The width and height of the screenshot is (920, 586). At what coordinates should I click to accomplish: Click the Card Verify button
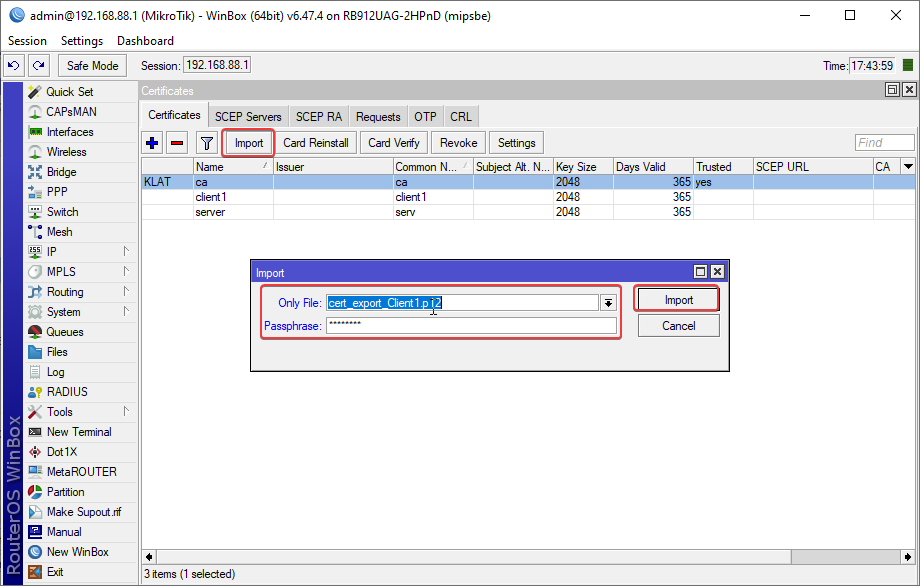click(x=394, y=143)
